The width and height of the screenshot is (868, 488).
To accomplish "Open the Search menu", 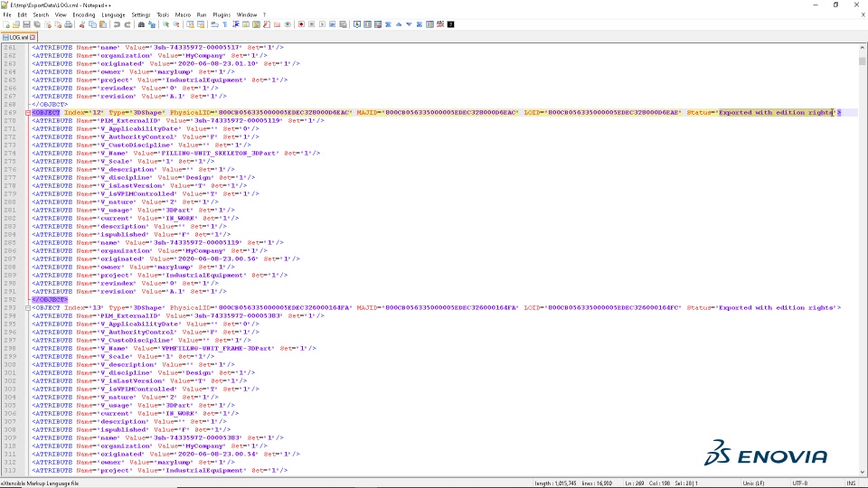I will pos(41,15).
